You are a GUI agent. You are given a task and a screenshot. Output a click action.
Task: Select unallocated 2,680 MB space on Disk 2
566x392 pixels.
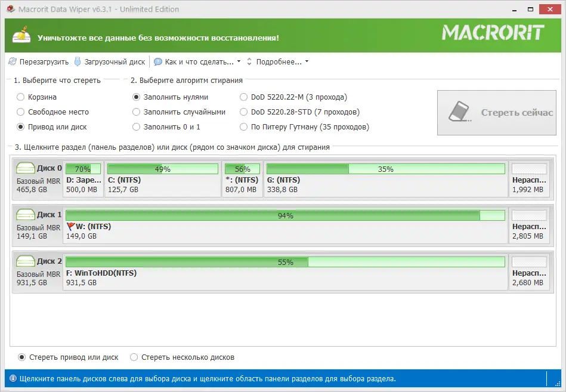point(529,273)
